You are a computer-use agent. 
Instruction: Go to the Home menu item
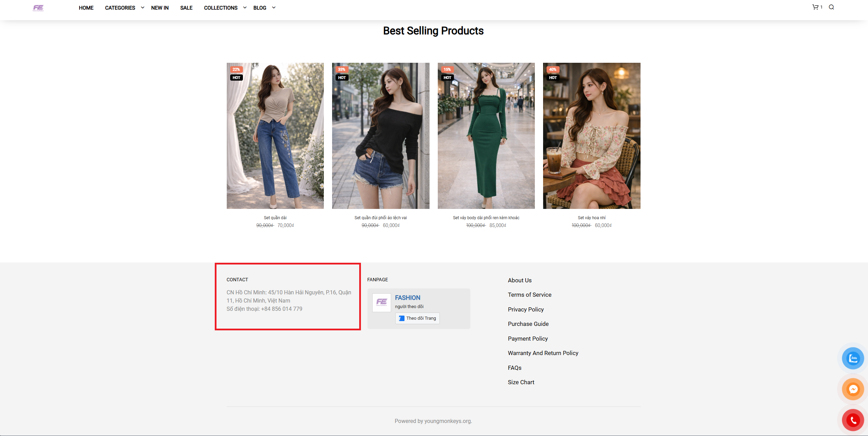pos(86,8)
